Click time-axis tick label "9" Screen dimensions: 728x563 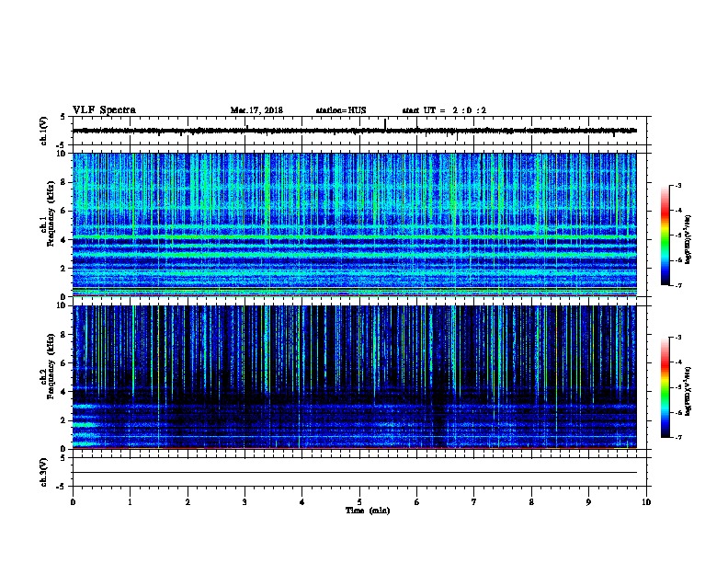(x=588, y=502)
